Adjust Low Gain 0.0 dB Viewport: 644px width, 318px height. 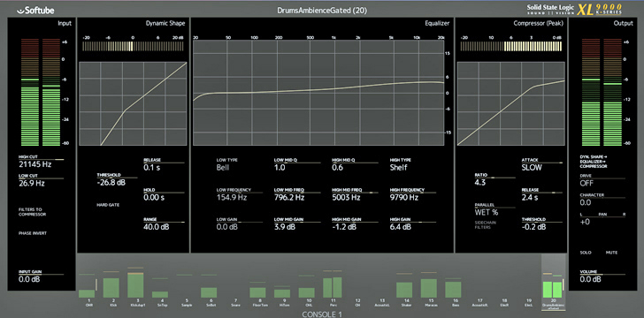point(240,223)
